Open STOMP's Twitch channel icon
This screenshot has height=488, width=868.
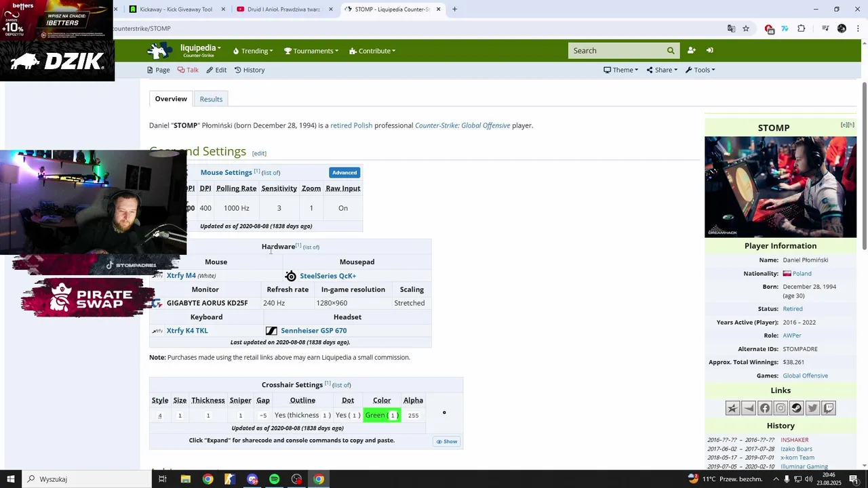829,408
